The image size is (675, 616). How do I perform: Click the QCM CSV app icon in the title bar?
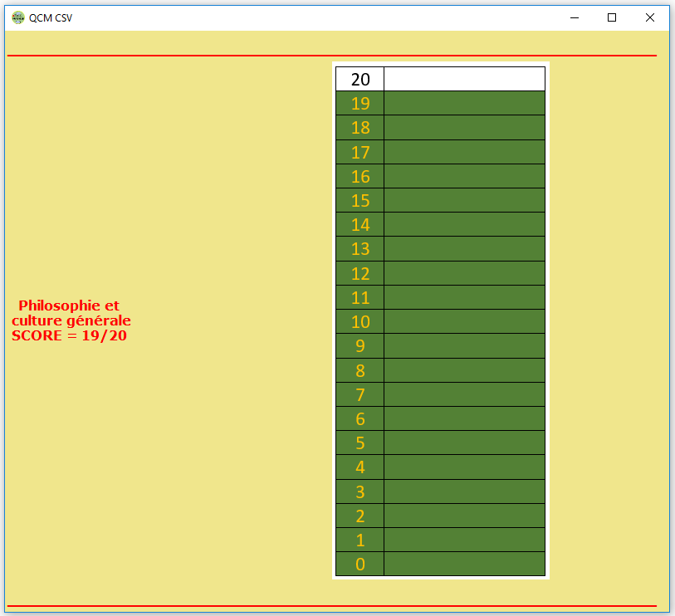point(17,17)
